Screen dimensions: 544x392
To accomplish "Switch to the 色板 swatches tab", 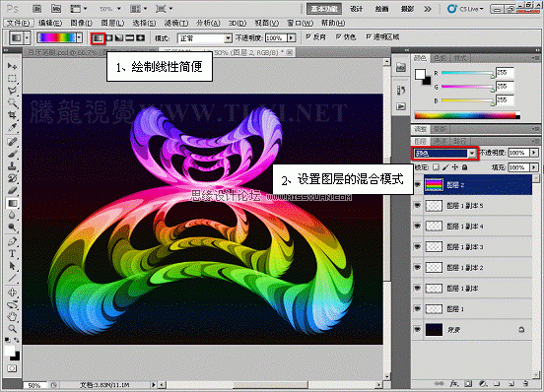I will click(440, 58).
